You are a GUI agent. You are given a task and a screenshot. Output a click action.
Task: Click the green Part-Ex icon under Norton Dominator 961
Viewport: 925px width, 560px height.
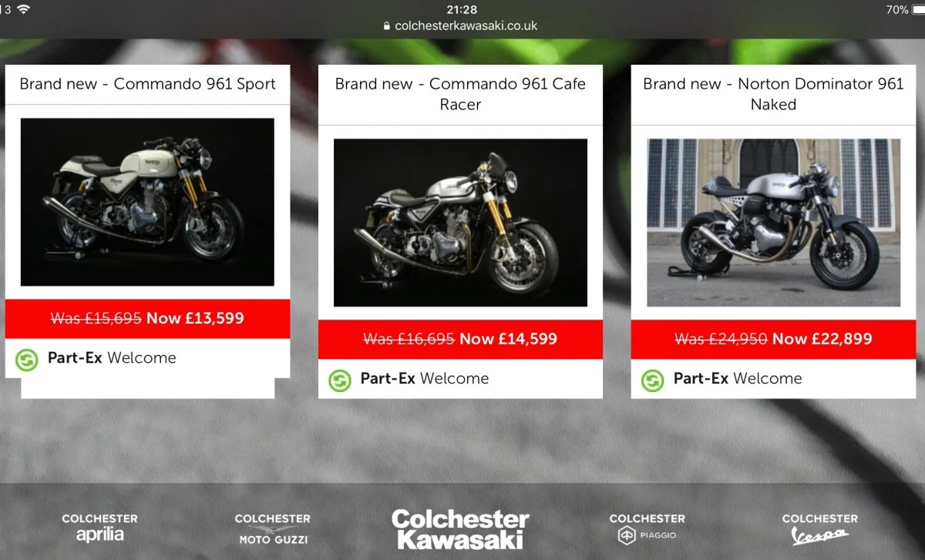pos(653,380)
